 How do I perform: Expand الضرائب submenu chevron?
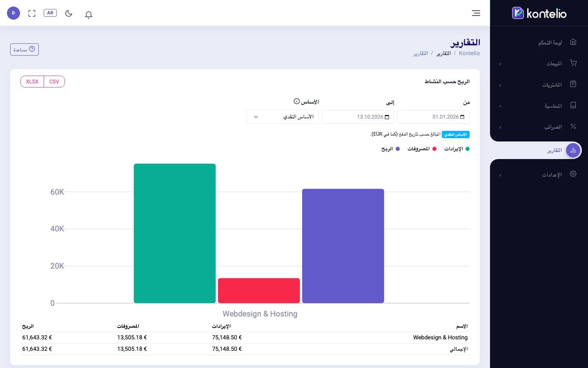click(x=500, y=127)
